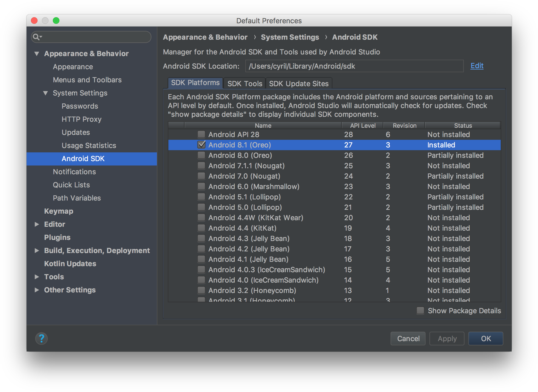Click 'Installed' status for Android 8.1
Image resolution: width=538 pixels, height=392 pixels.
(441, 145)
